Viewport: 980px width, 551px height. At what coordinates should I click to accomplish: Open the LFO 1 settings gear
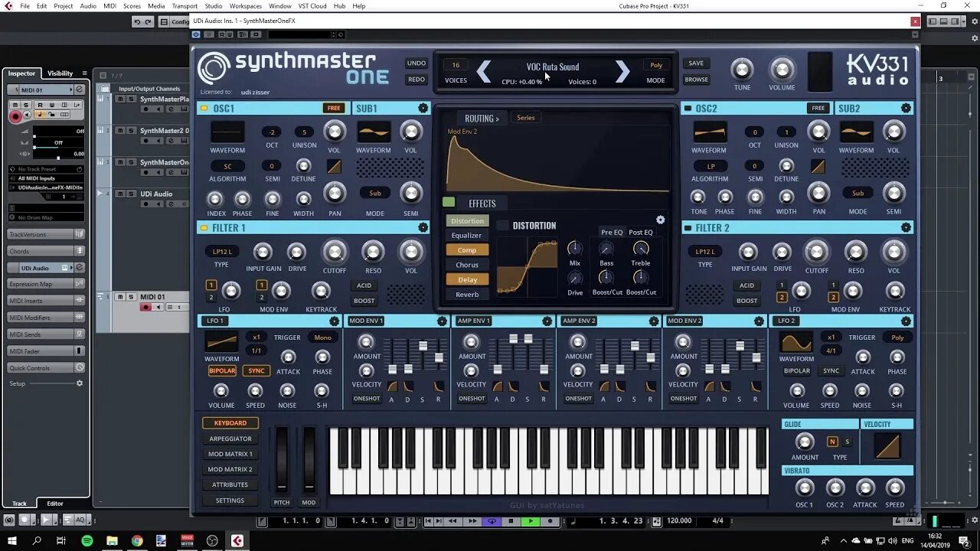pos(334,321)
